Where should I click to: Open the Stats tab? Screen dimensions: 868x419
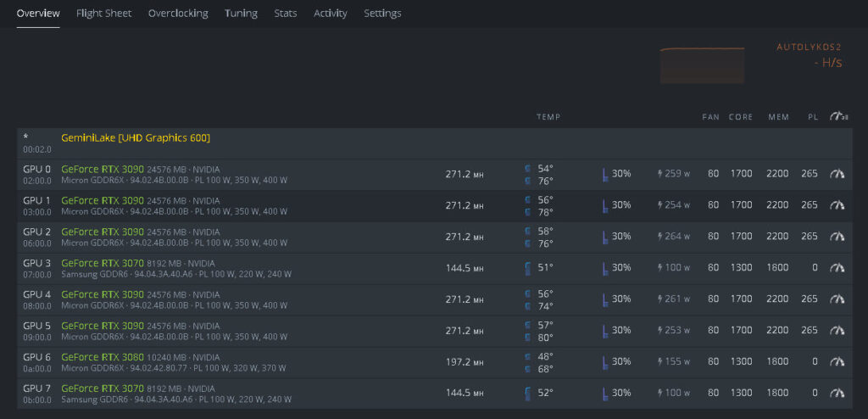286,14
